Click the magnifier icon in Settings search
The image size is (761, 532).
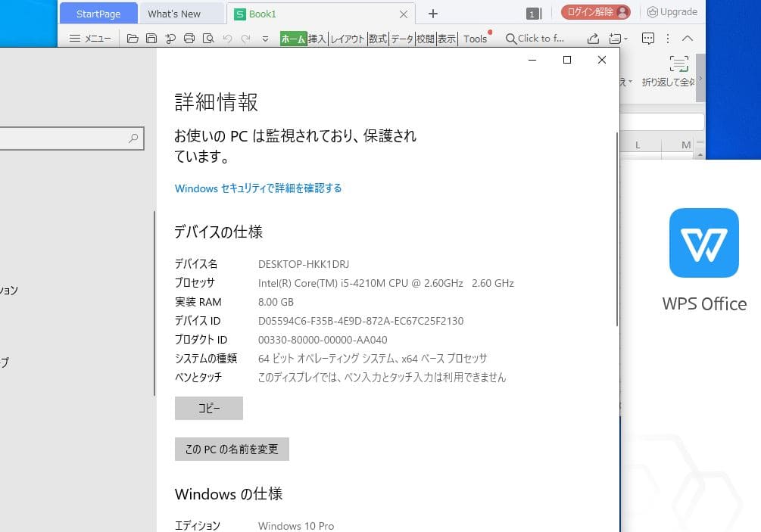[x=133, y=138]
